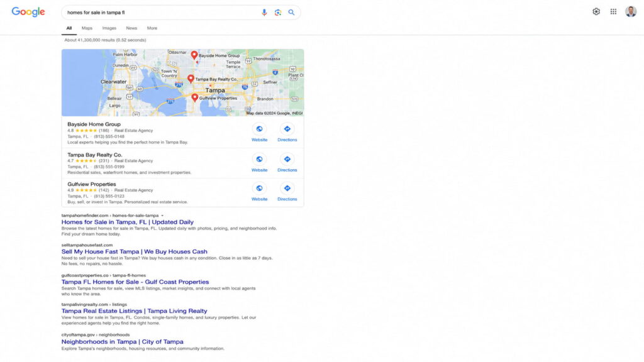The height and width of the screenshot is (362, 644).
Task: Open Gulfview Properties website icon
Action: pos(259,189)
